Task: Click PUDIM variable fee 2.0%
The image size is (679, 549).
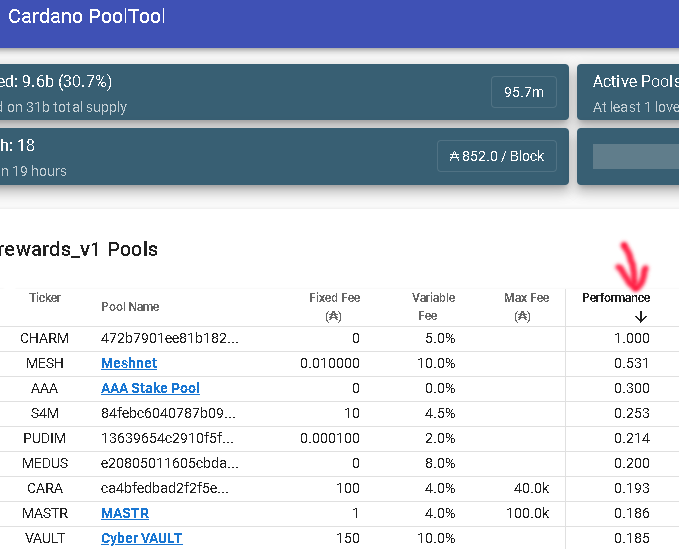Action: 440,439
